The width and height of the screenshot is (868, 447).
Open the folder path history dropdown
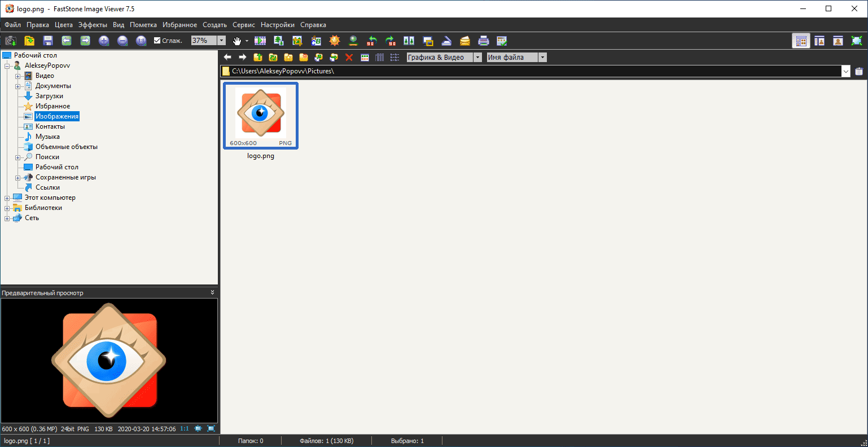pos(846,71)
